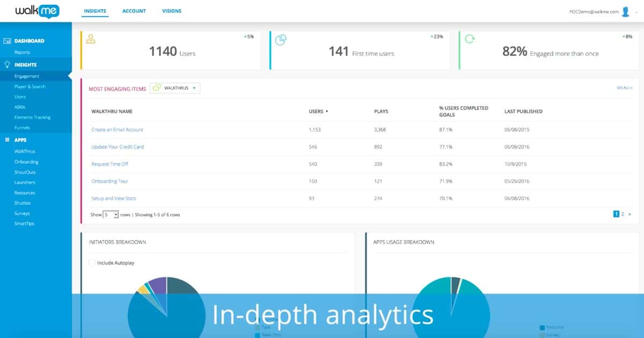Click the 3,368 plays value
The height and width of the screenshot is (338, 644).
(381, 130)
